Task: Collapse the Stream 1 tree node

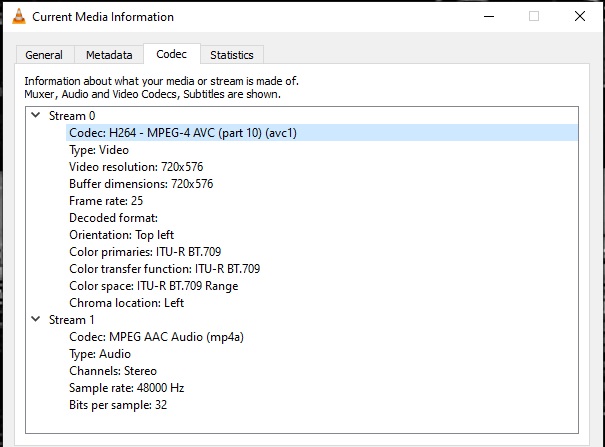Action: [x=37, y=320]
